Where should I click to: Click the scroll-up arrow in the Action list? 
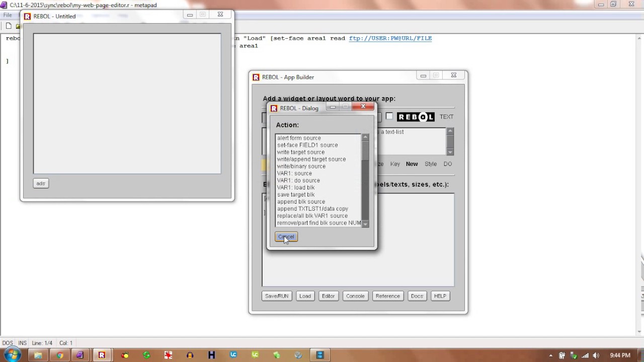point(365,137)
